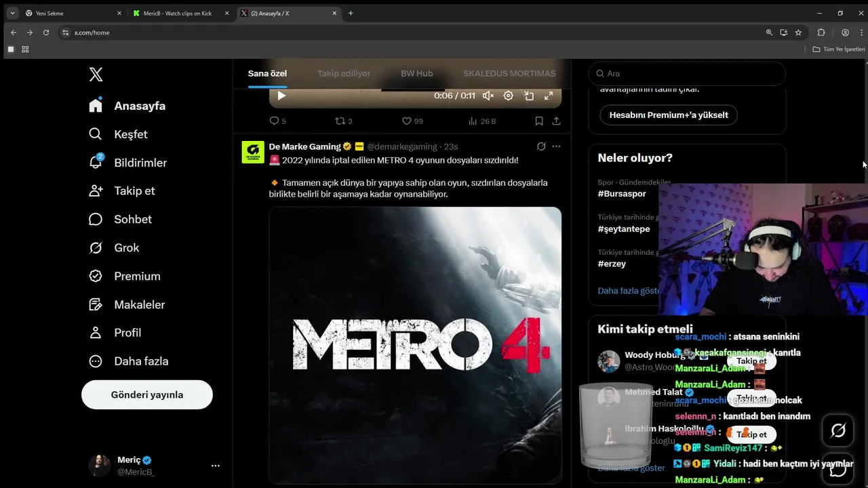Open Chrome profile icon

(x=845, y=33)
